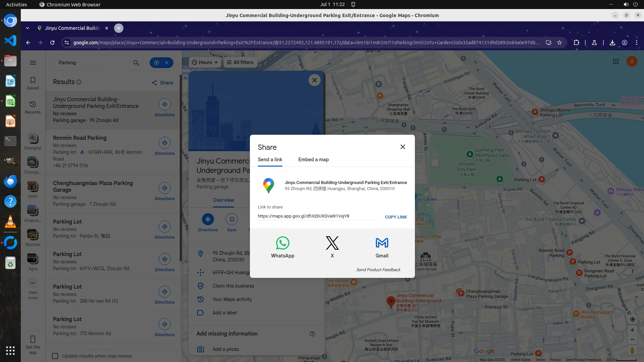This screenshot has height=362, width=644.
Task: Expand the Hours filter dropdown
Action: pos(205,62)
